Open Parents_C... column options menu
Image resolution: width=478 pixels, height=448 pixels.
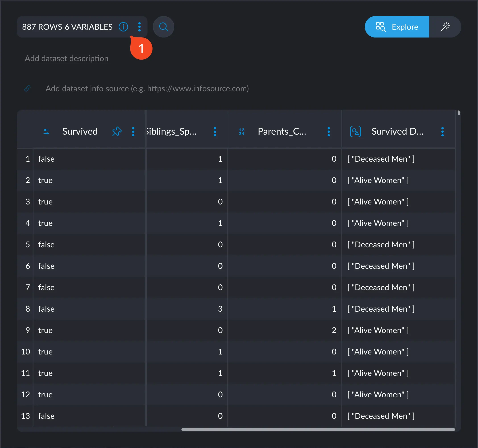329,131
